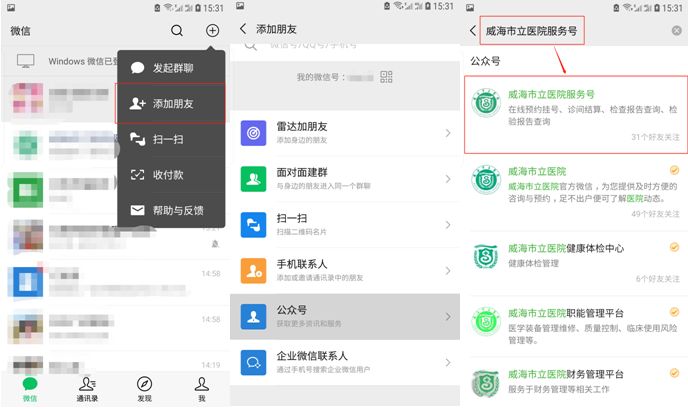688x409 pixels.
Task: Expand the 企业微信联系人 row chevron
Action: tap(448, 362)
